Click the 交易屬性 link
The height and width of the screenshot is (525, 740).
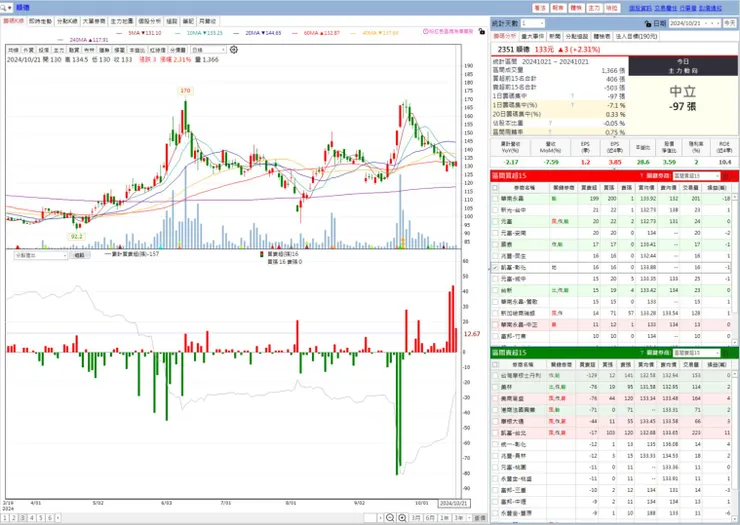point(666,8)
